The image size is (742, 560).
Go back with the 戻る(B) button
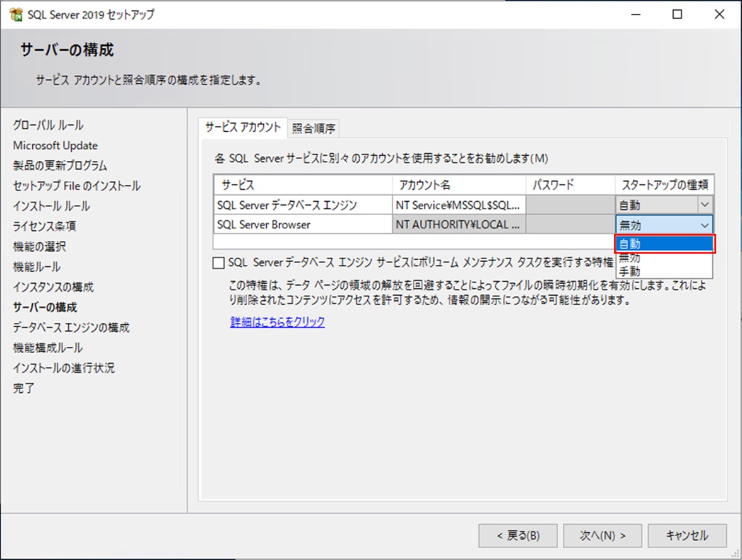[x=518, y=535]
